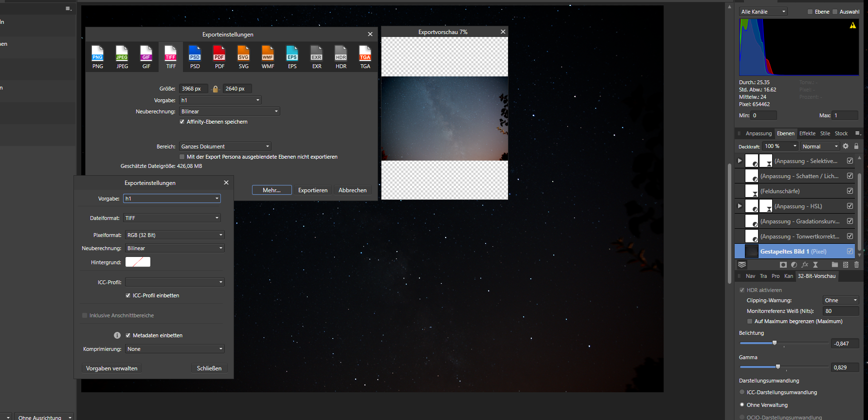Pick the SVG export format icon
Viewport: 868px width, 420px height.
tap(244, 57)
